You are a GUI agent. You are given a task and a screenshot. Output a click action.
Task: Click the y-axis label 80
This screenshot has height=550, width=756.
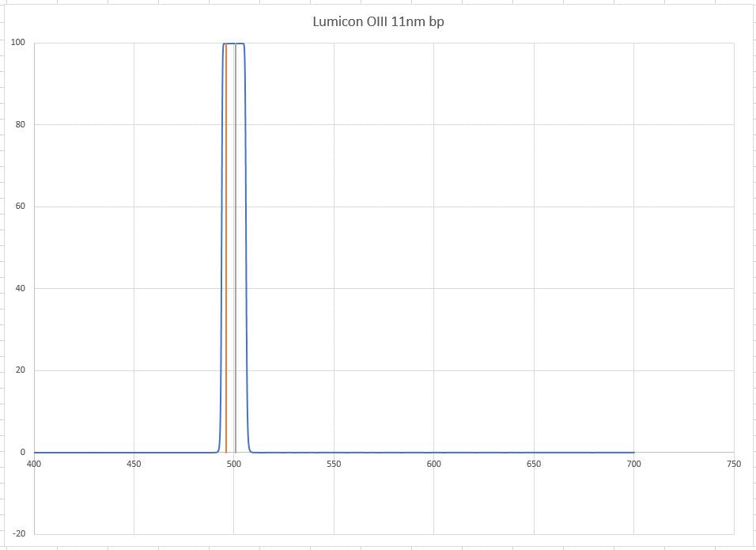[x=20, y=124]
